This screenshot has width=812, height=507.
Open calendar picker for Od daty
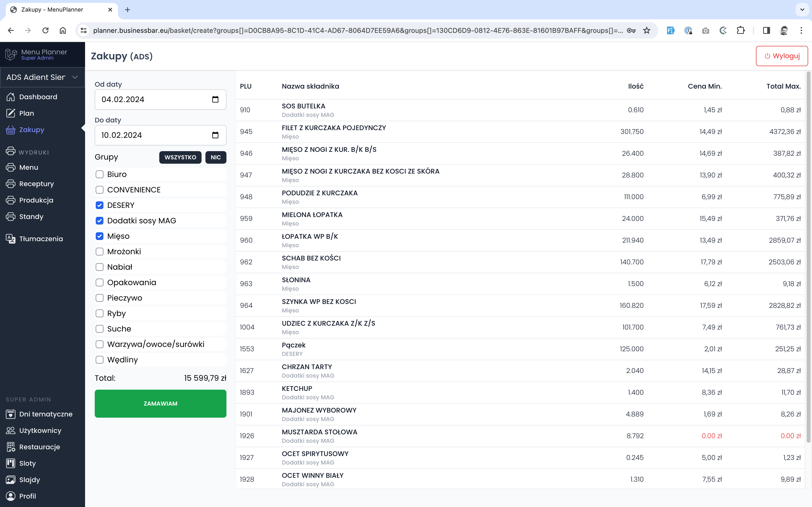coord(215,99)
